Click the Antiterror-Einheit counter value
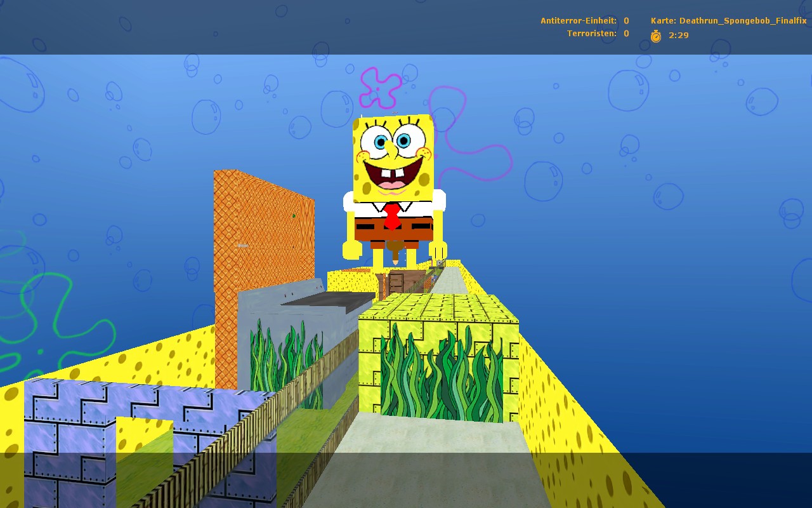This screenshot has width=812, height=508. (625, 20)
